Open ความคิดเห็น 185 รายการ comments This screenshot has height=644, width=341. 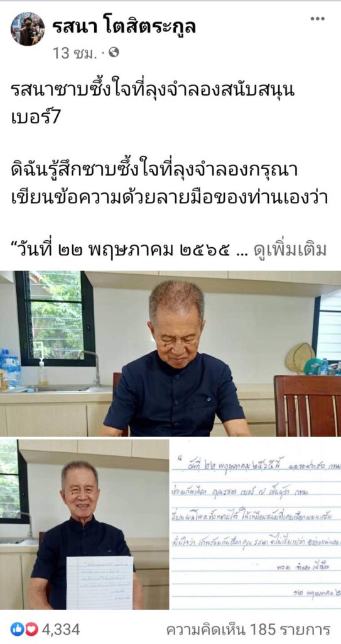[248, 629]
